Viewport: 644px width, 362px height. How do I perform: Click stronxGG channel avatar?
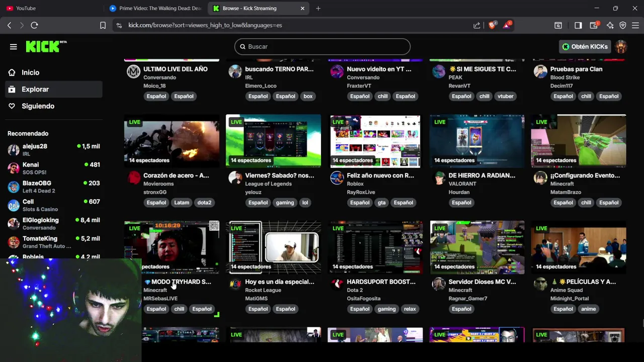[x=134, y=177]
